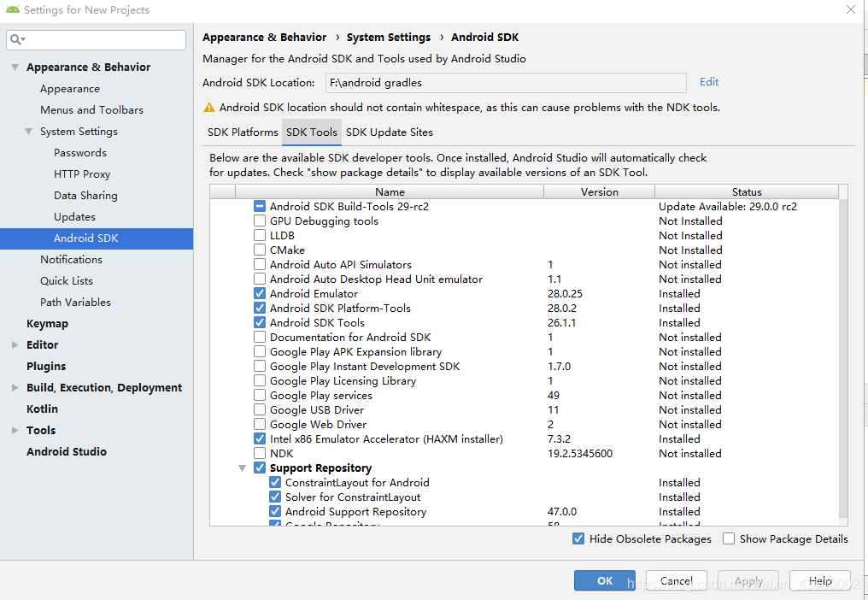The image size is (868, 600).
Task: Expand Build, Execution, Deployment group
Action: pyautogui.click(x=15, y=388)
